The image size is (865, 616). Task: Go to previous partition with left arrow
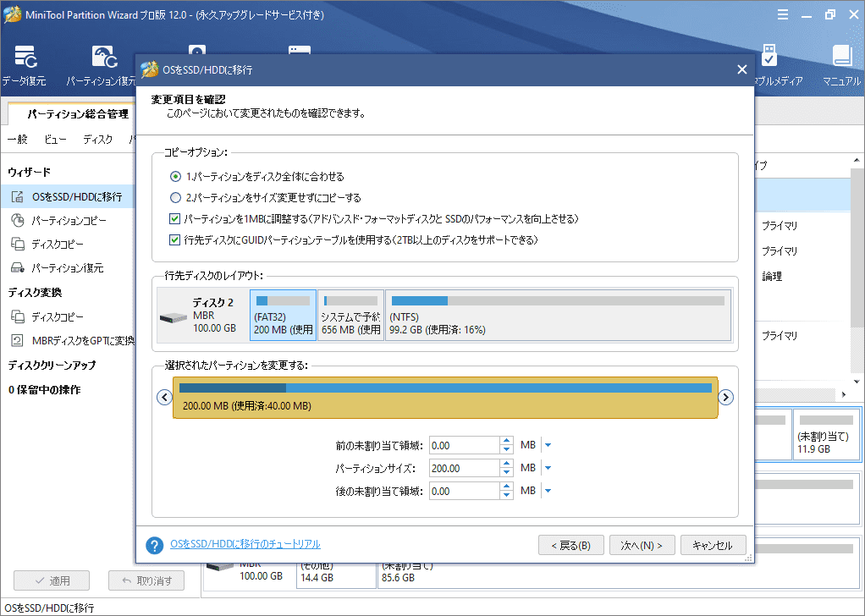point(164,397)
